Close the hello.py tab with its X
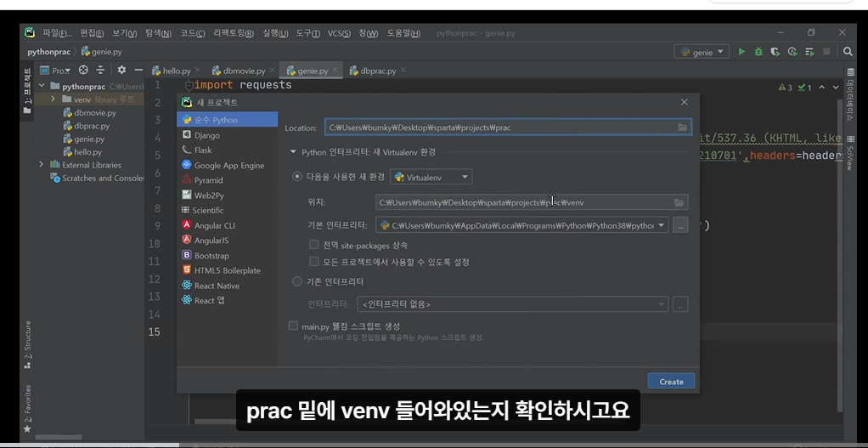This screenshot has height=448, width=868. coord(198,71)
